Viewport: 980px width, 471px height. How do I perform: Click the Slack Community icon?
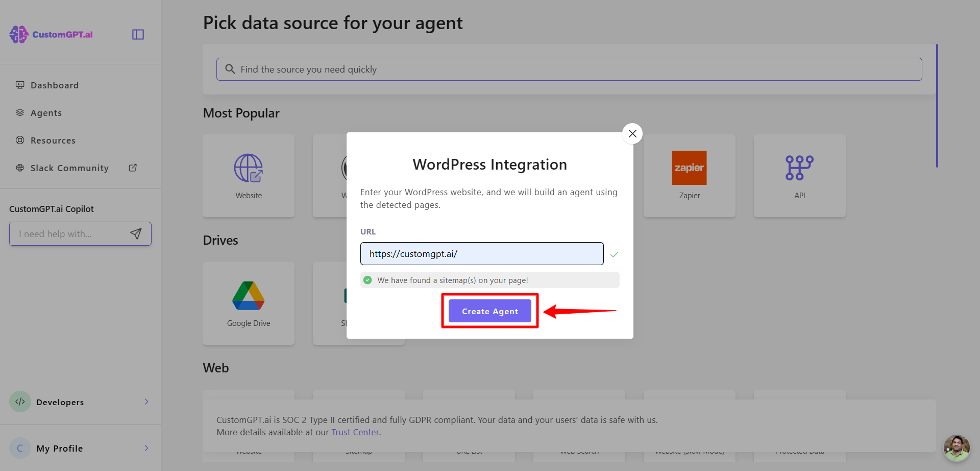[20, 168]
